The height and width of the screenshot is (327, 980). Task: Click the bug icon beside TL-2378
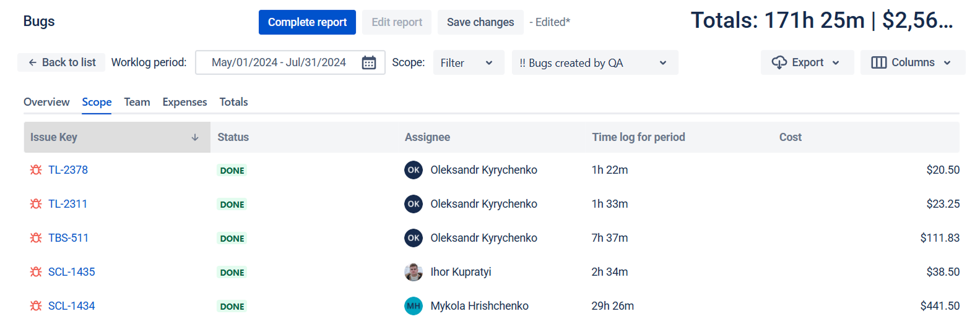36,170
